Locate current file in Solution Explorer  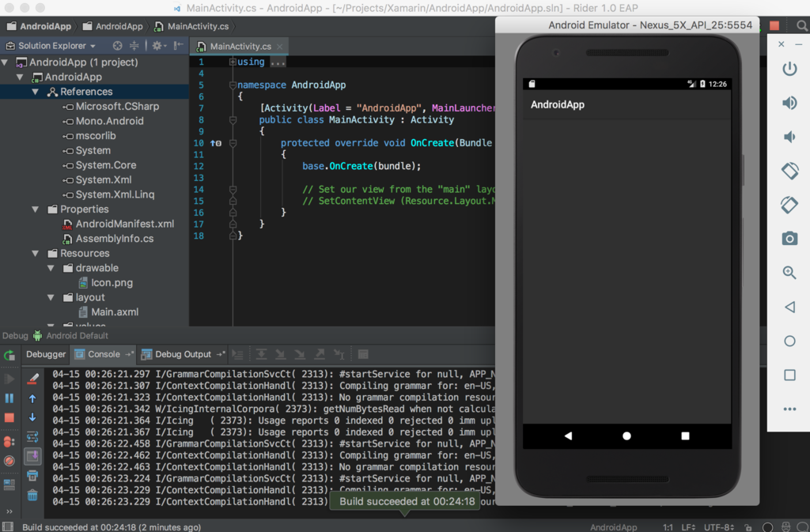pyautogui.click(x=117, y=45)
